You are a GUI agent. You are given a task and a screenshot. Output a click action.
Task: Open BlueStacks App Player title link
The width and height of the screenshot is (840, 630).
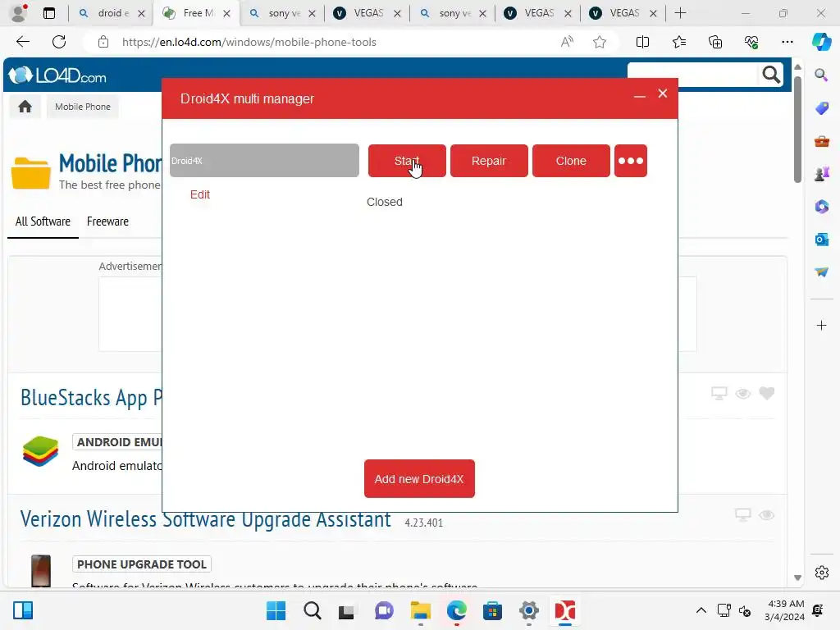tap(91, 398)
